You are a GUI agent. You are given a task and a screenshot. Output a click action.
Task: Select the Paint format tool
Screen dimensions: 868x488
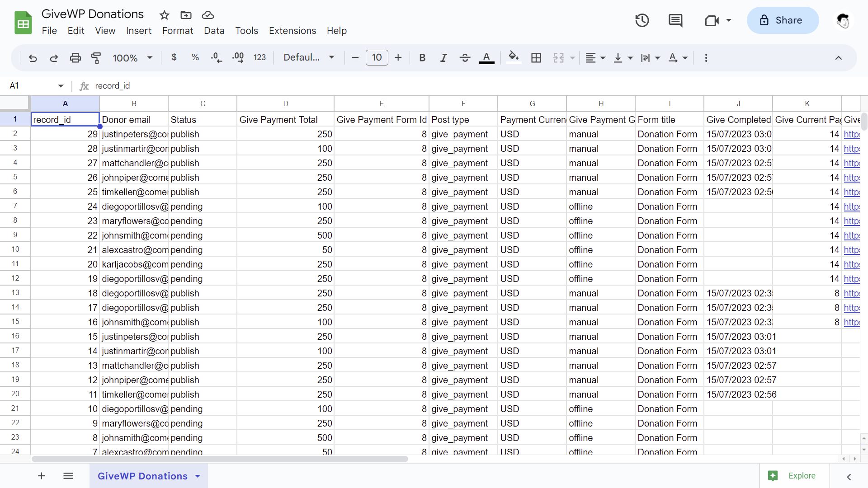point(96,58)
